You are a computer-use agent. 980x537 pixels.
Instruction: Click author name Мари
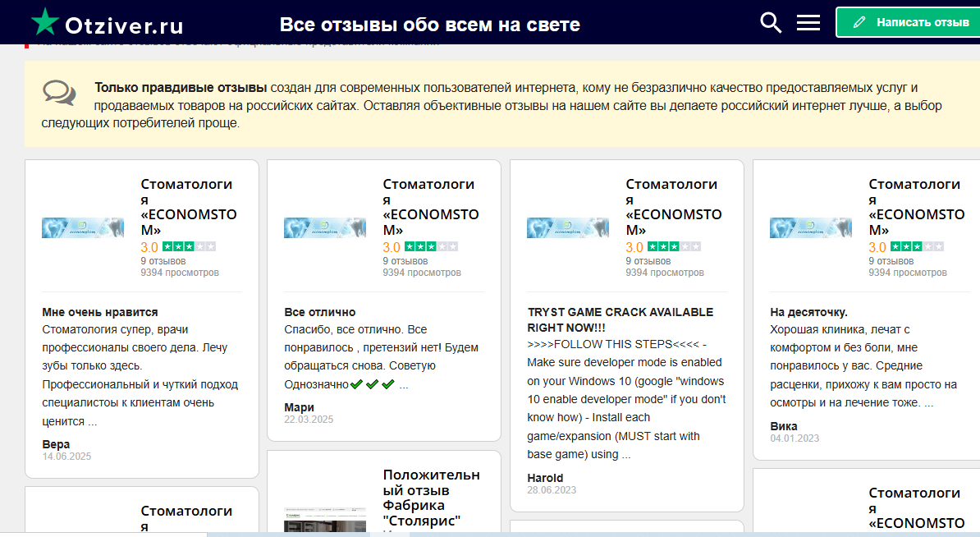pos(299,407)
